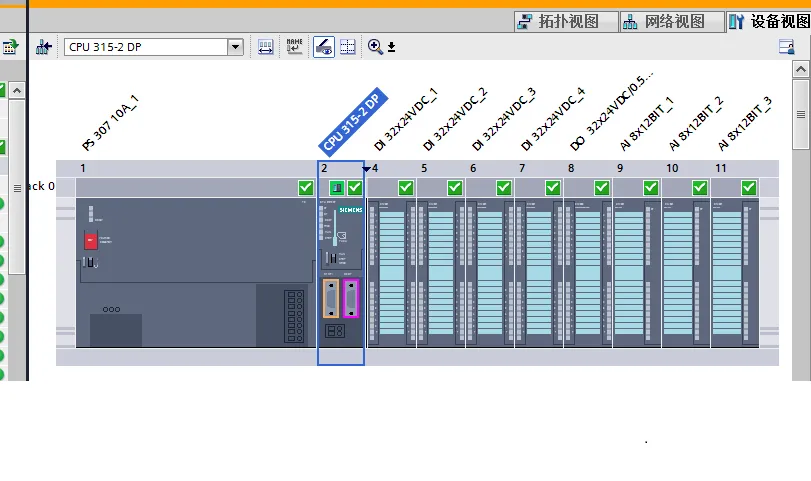Click the DI 32x24VDC_2 label
Screen dimensions: 811x481
pos(455,120)
